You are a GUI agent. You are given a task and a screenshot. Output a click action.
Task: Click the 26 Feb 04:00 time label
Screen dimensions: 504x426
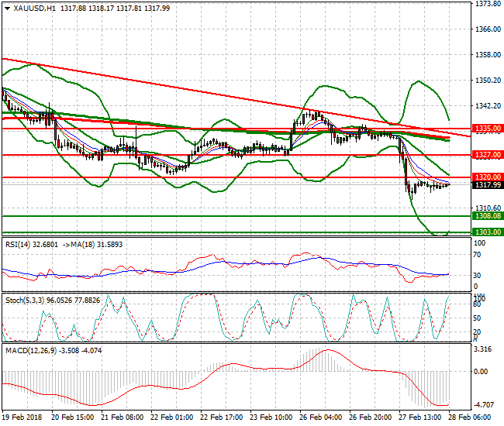coord(320,417)
